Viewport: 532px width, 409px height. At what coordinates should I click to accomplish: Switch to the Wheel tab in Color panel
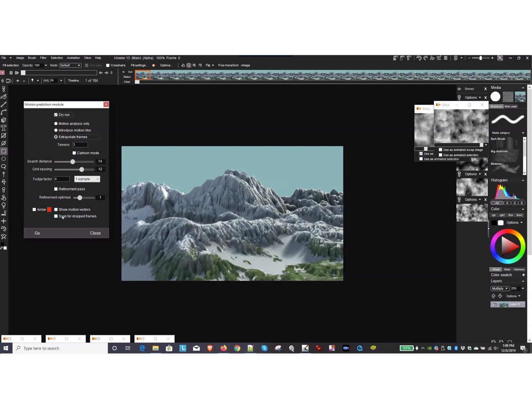(496, 269)
